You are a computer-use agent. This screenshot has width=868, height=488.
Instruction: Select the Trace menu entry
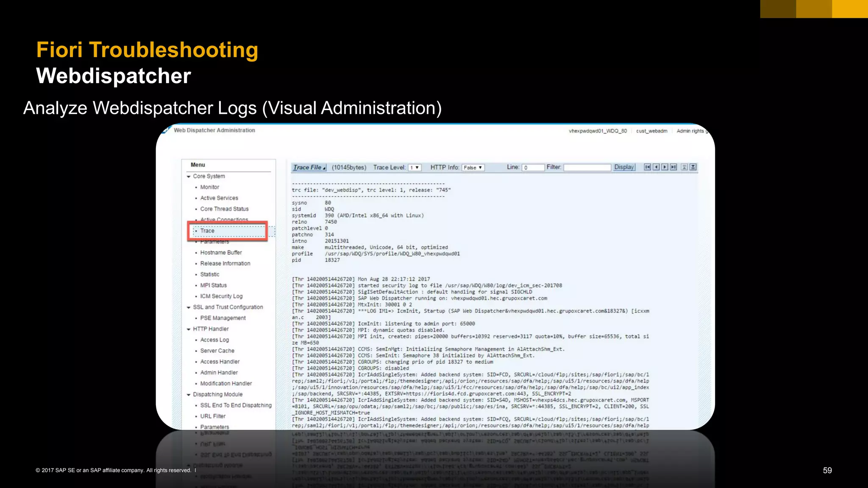pyautogui.click(x=207, y=231)
